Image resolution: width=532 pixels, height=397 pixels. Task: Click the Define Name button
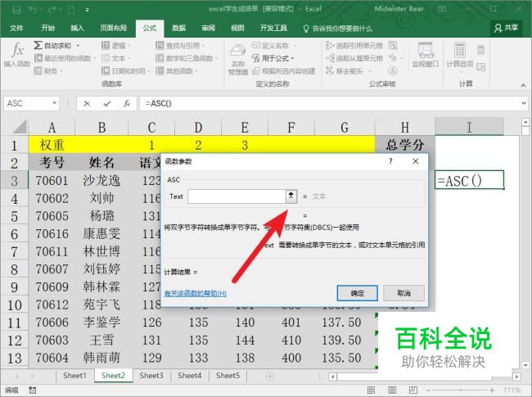click(274, 46)
